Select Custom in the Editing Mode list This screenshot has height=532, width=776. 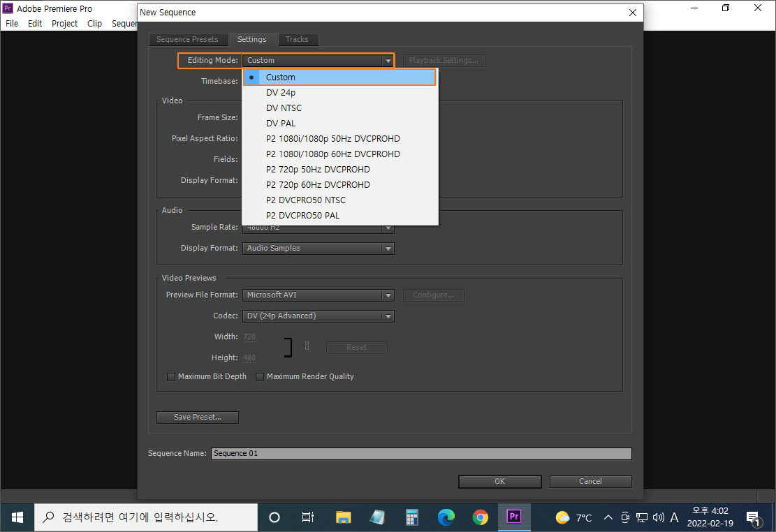coord(339,77)
